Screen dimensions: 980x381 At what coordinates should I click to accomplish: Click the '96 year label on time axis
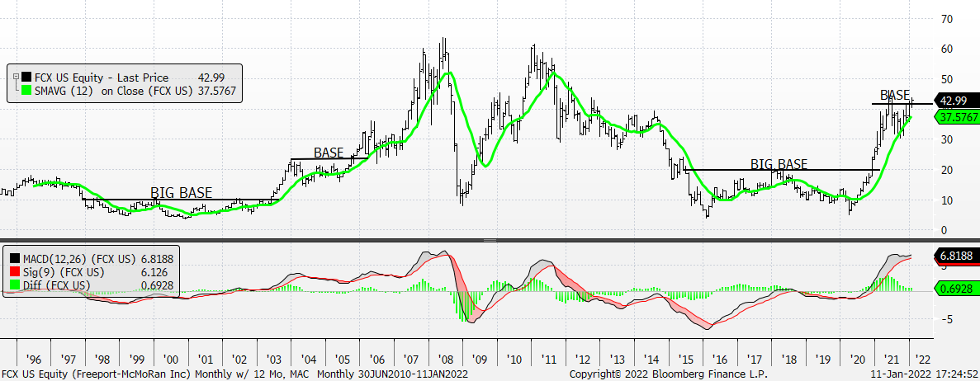coord(32,360)
